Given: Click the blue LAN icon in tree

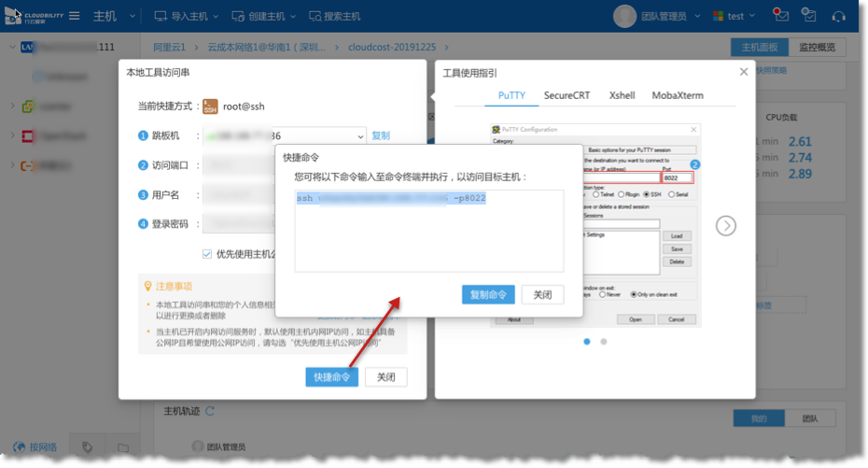Looking at the screenshot, I should tap(26, 47).
